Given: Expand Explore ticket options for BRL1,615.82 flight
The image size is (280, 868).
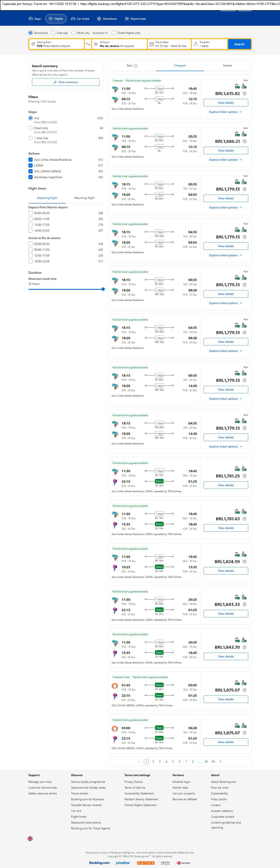Looking at the screenshot, I should click(x=225, y=112).
